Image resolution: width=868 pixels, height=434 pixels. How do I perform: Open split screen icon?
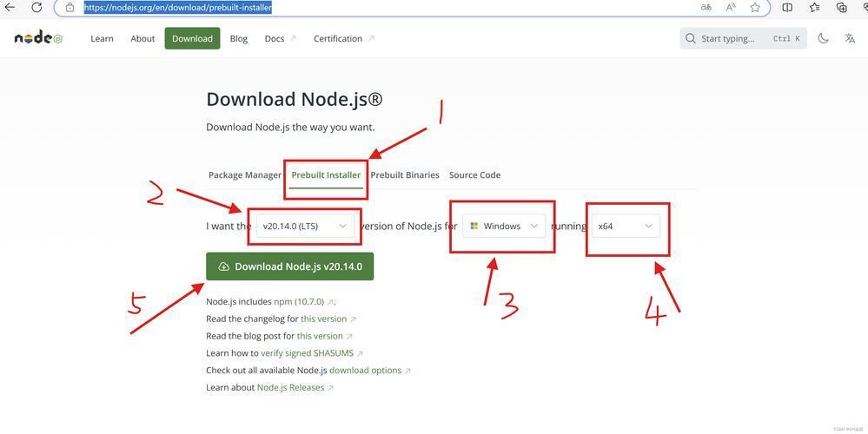point(787,7)
